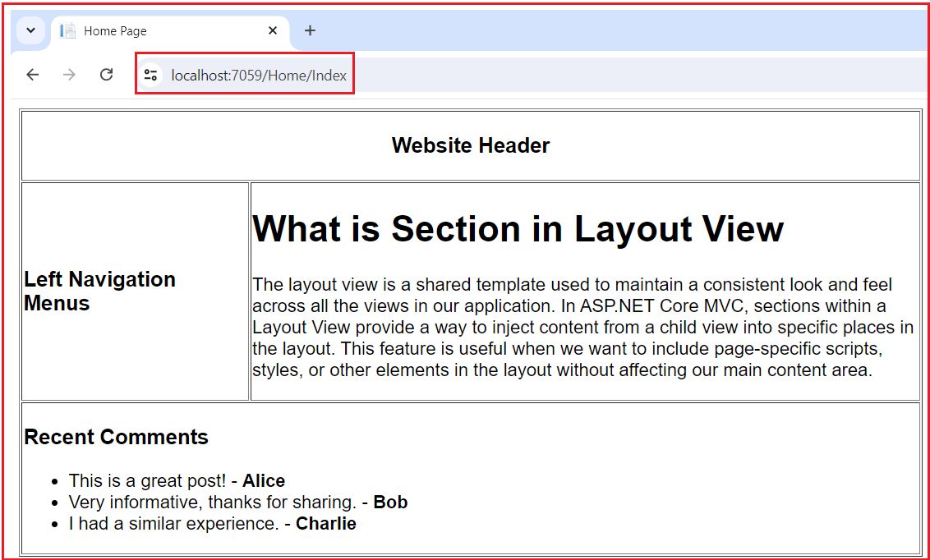This screenshot has height=560, width=930.
Task: Click the comment 'Very informative, thanks for sharing.'
Action: [213, 502]
